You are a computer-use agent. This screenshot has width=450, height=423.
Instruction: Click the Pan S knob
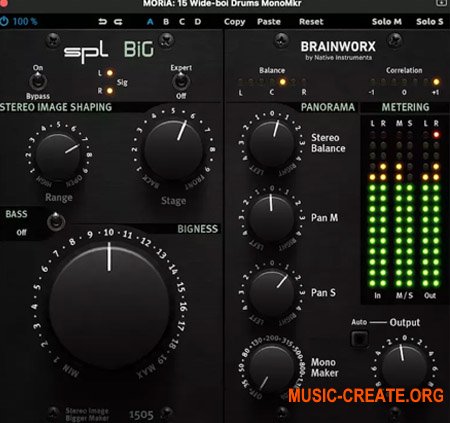coord(272,293)
